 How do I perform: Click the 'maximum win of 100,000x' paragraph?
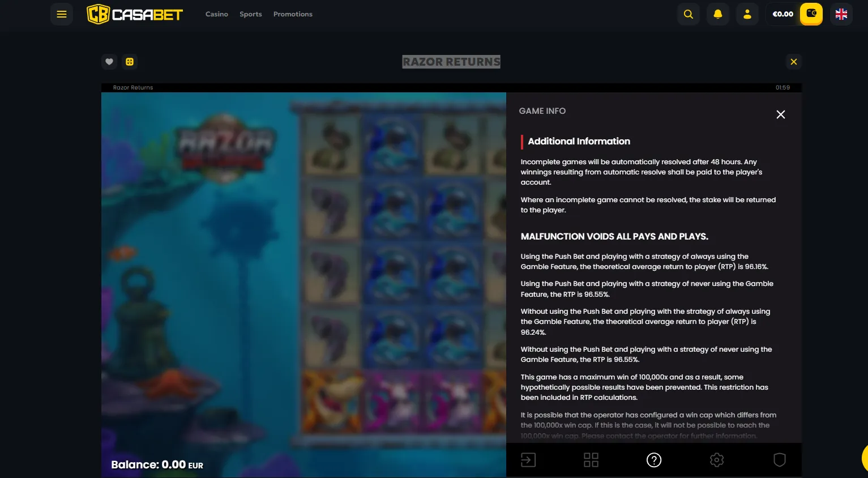[x=644, y=387]
